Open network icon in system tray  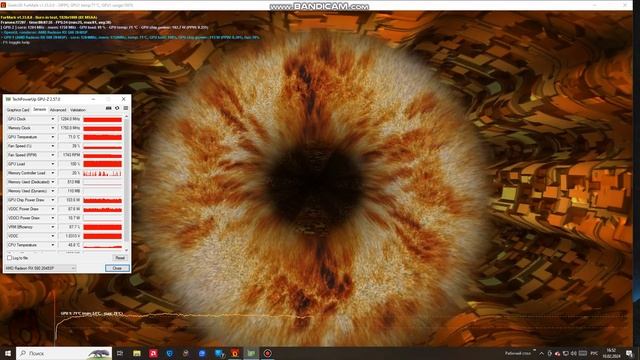pos(566,353)
